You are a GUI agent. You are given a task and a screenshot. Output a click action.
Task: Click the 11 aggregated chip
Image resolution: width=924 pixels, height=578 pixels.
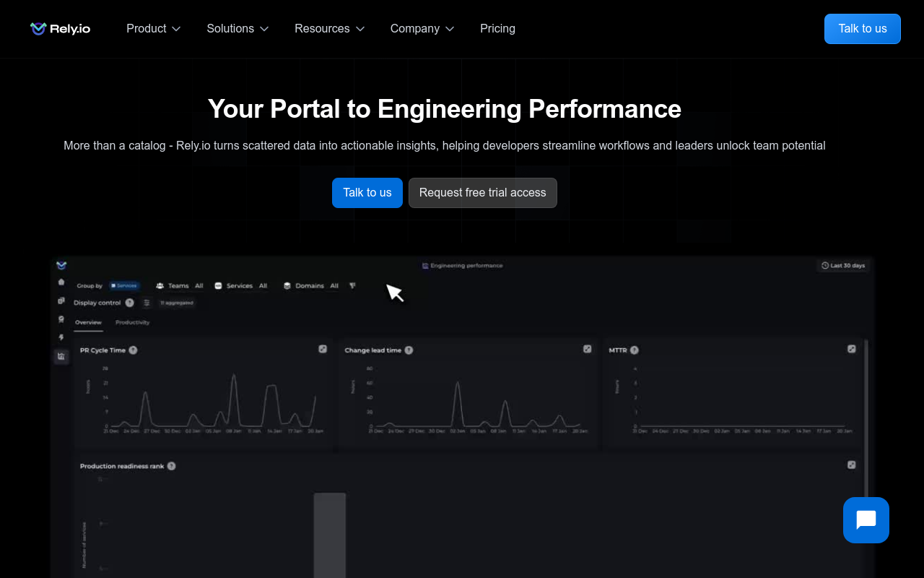click(177, 303)
